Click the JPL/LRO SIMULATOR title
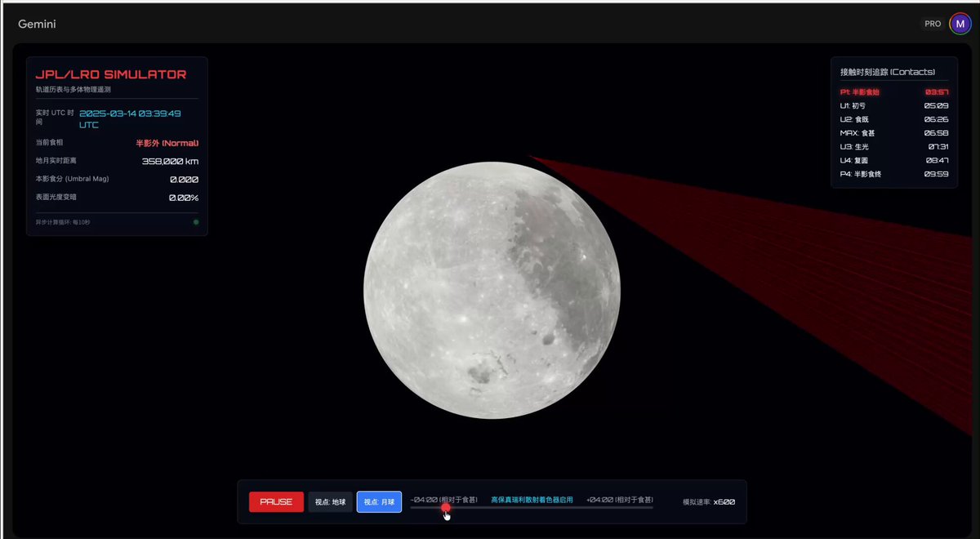This screenshot has width=980, height=539. [111, 74]
